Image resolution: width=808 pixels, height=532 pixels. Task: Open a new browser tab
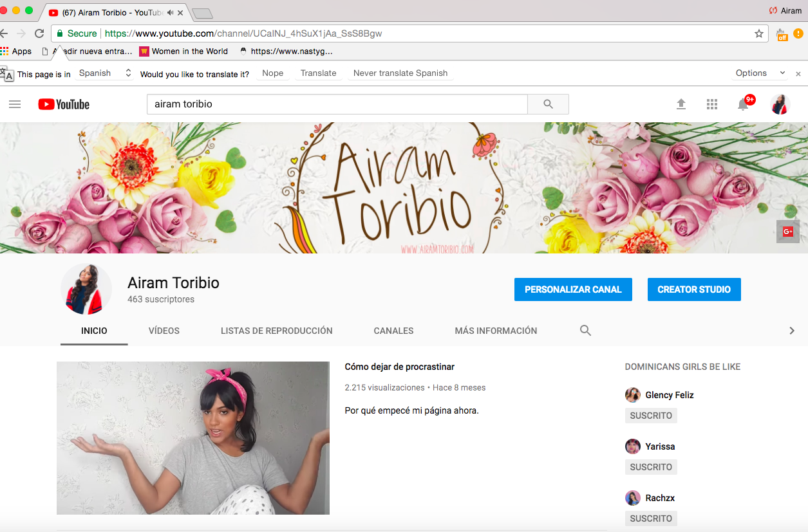click(x=202, y=14)
